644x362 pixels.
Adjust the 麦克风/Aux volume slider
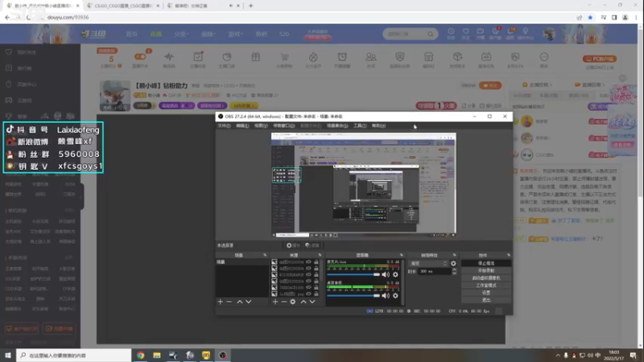click(353, 274)
